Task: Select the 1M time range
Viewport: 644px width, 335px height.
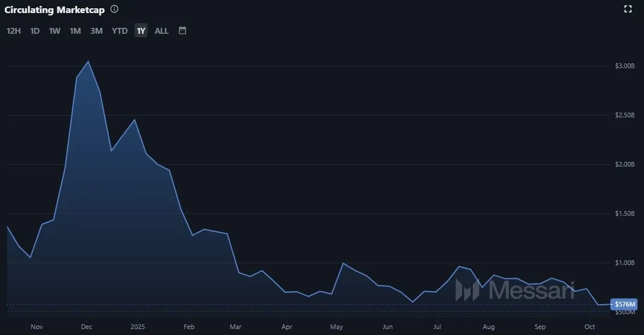Action: (75, 31)
